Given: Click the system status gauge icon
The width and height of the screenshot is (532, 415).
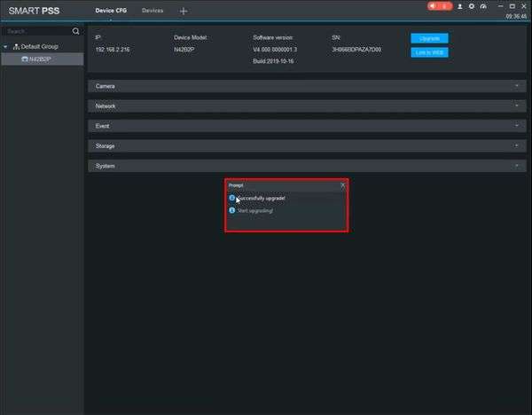Looking at the screenshot, I should [483, 6].
